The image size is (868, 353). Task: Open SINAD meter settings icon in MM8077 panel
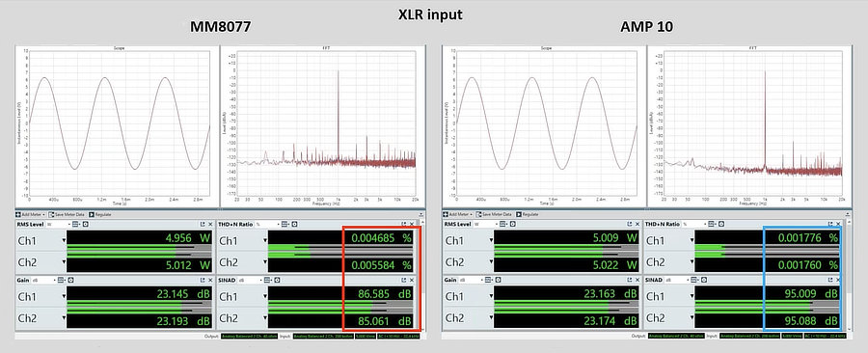(267, 280)
